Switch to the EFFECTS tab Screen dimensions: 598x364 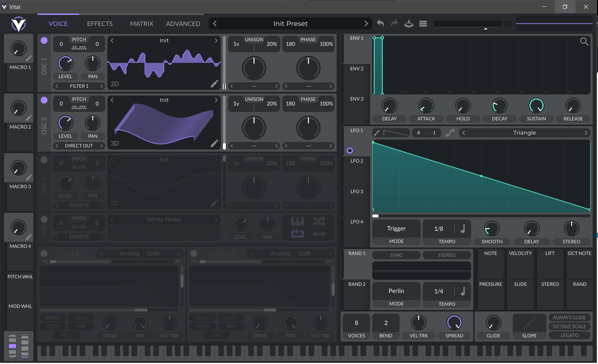(x=100, y=24)
